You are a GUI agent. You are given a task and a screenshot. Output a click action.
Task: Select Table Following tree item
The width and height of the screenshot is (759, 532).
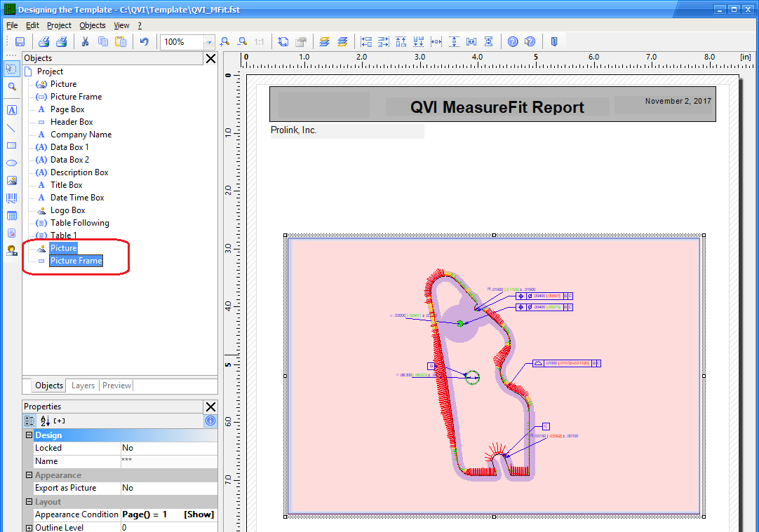click(x=80, y=223)
